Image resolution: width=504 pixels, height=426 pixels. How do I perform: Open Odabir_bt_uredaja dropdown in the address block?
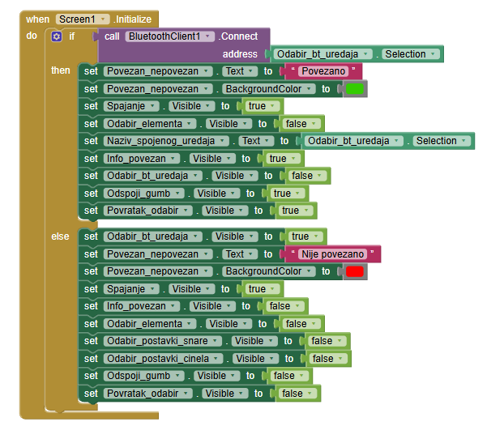323,54
